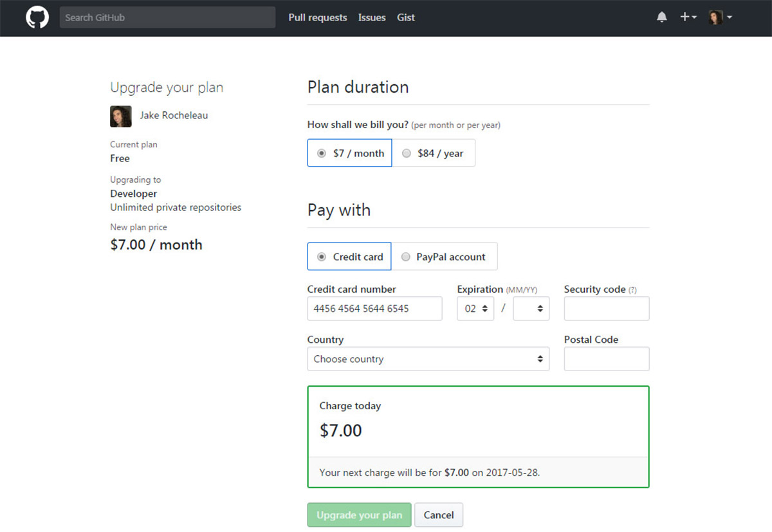The width and height of the screenshot is (772, 532).
Task: Go to Pull requests in the header
Action: click(317, 17)
